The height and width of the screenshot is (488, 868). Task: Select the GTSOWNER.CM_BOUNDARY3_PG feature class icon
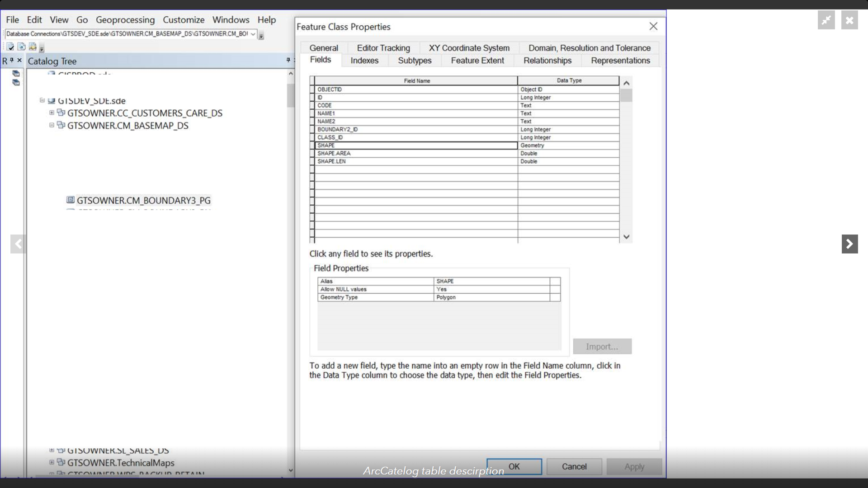[x=71, y=200]
